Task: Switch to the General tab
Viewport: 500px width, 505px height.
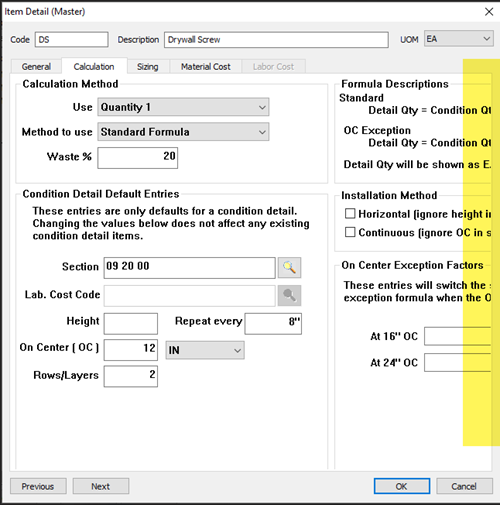Action: pyautogui.click(x=36, y=67)
